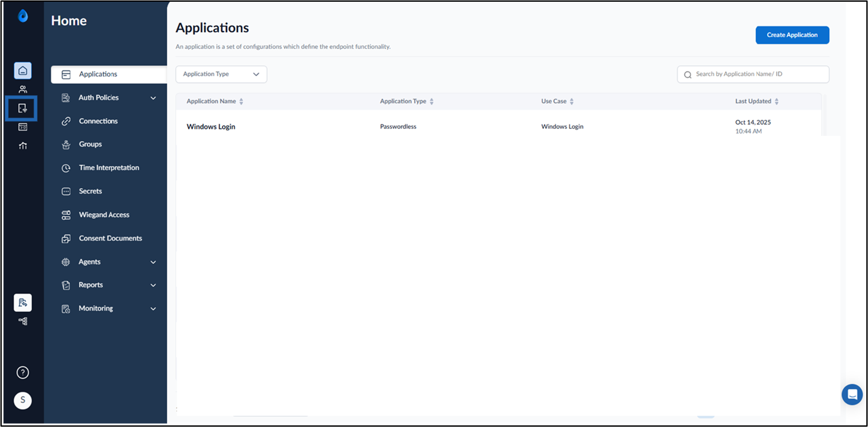Open the user avatar S

(x=23, y=400)
